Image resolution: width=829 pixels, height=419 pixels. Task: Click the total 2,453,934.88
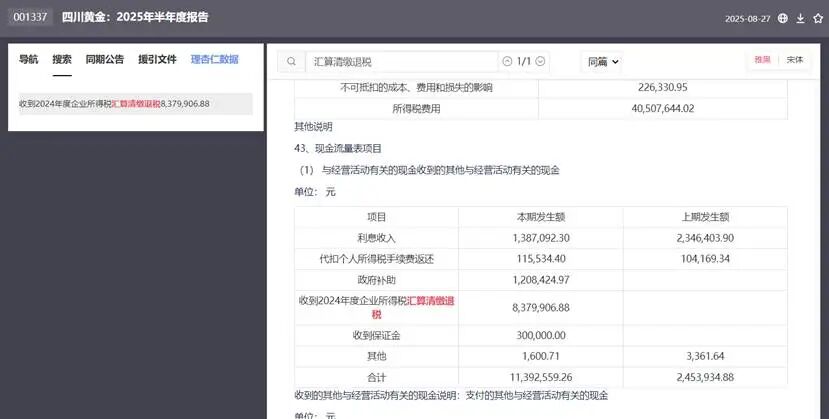pos(705,377)
